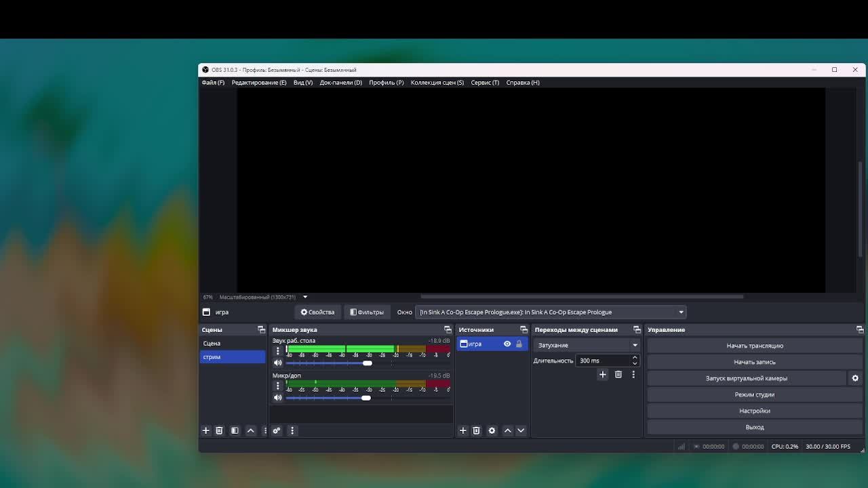
Task: Click the Выход button
Action: click(755, 427)
